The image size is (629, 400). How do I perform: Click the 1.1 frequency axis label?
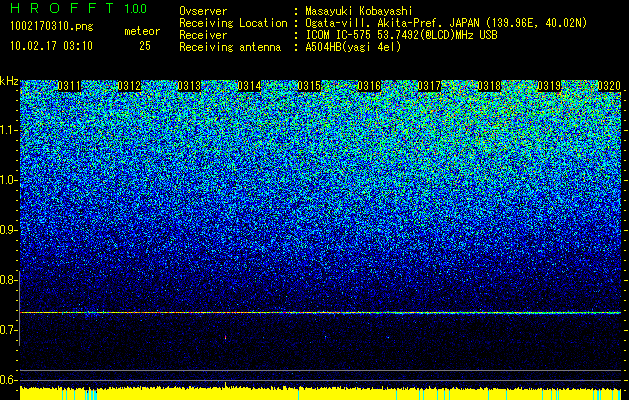point(8,130)
